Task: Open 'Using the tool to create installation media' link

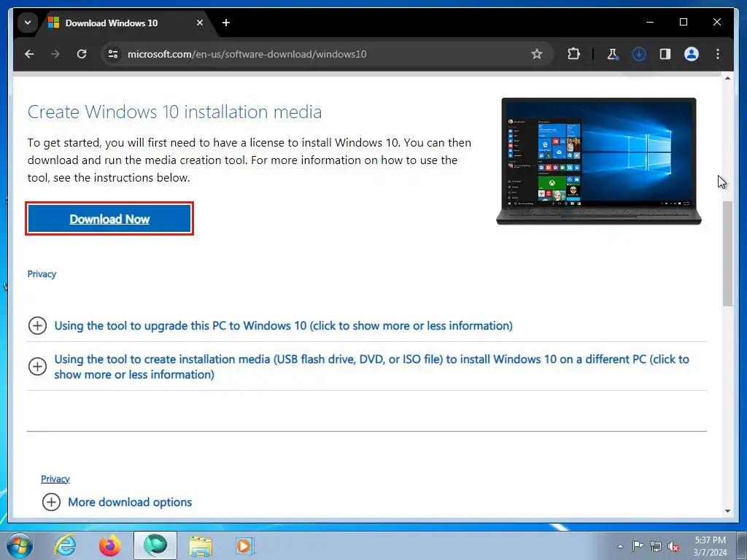Action: coord(371,367)
